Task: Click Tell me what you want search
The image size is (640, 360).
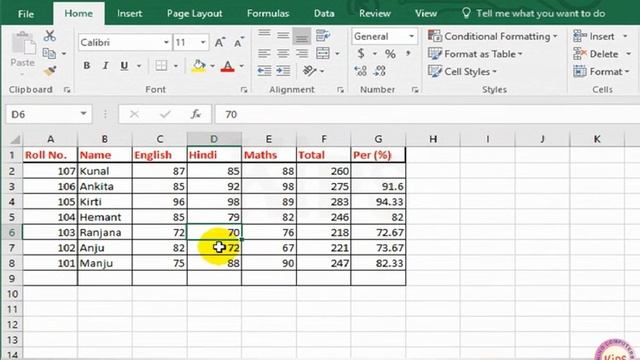Action: tap(534, 13)
